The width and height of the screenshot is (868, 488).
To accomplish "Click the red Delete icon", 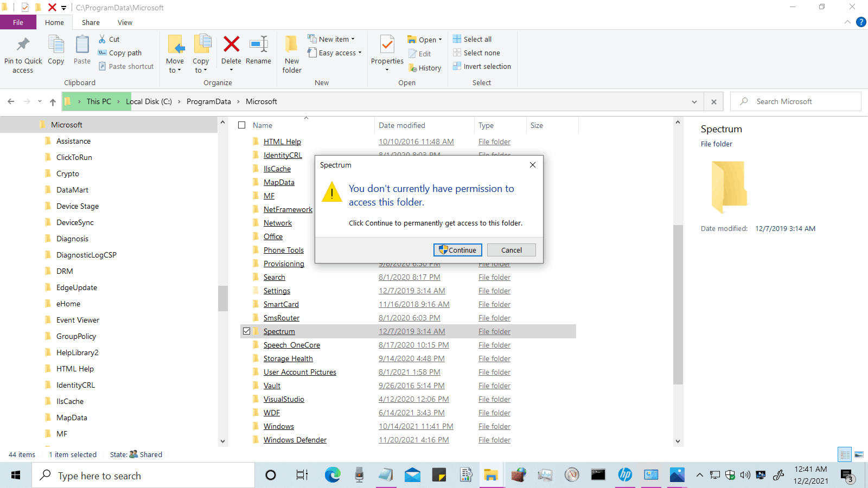I will point(232,44).
